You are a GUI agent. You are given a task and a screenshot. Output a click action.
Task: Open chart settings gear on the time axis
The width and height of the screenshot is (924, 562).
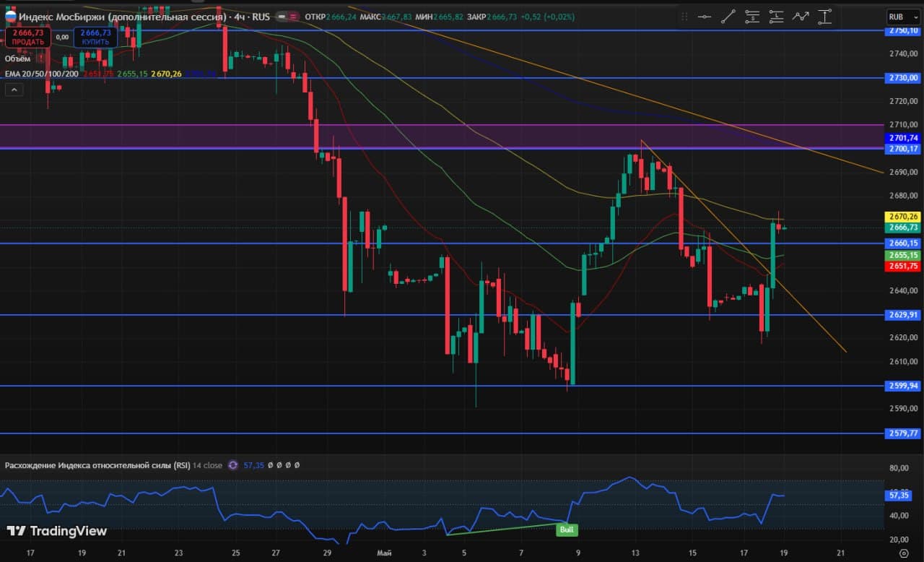point(903,553)
